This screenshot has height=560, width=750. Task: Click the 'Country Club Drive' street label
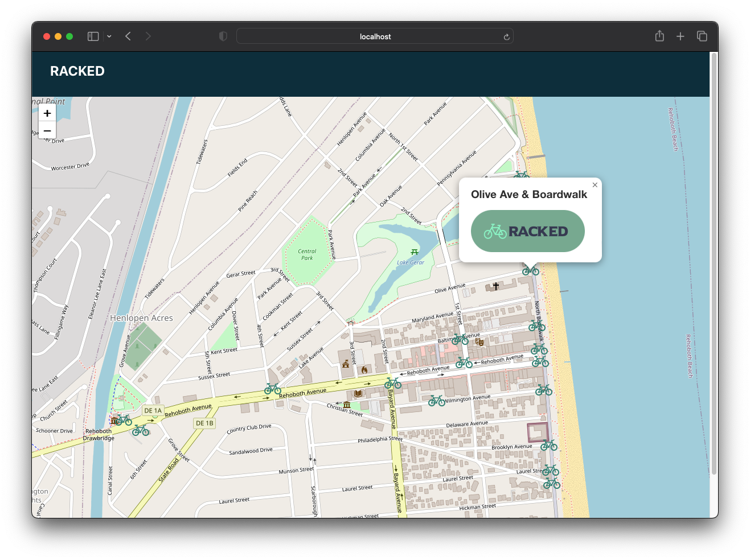pyautogui.click(x=249, y=429)
